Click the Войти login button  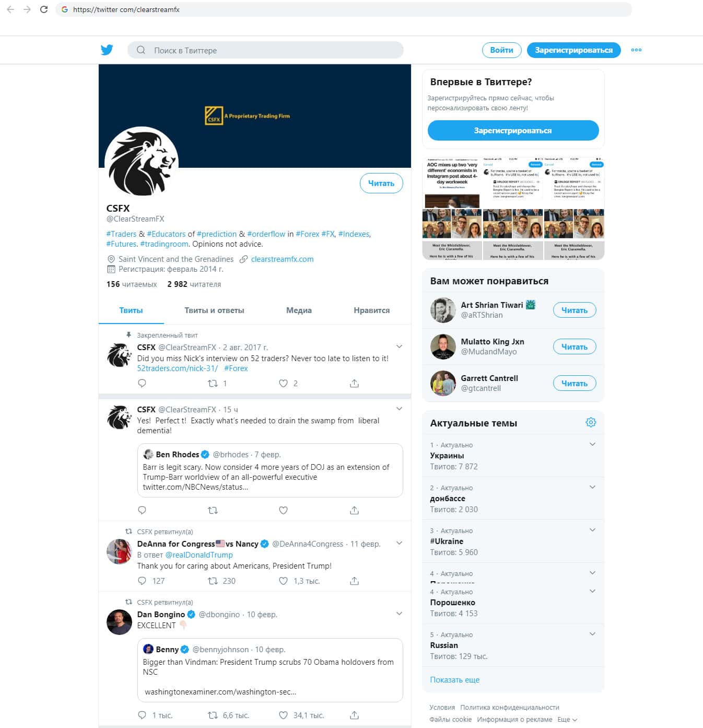pos(501,50)
